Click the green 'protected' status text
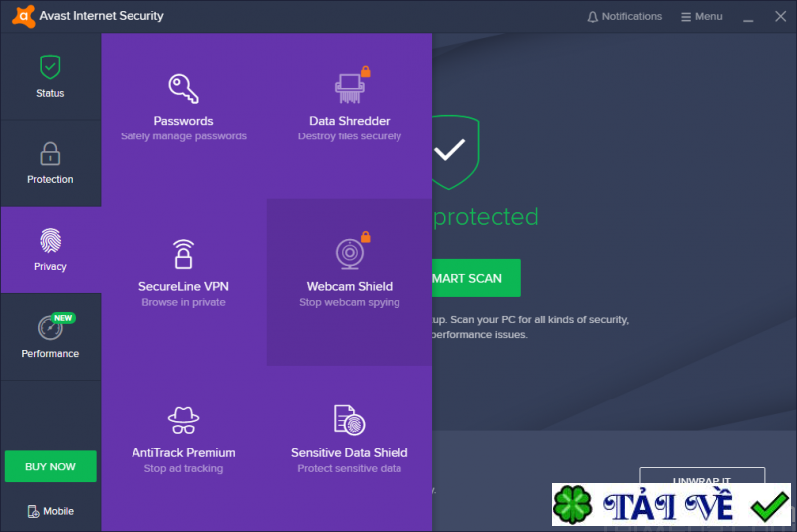Screen dimensions: 797x532 (485, 218)
